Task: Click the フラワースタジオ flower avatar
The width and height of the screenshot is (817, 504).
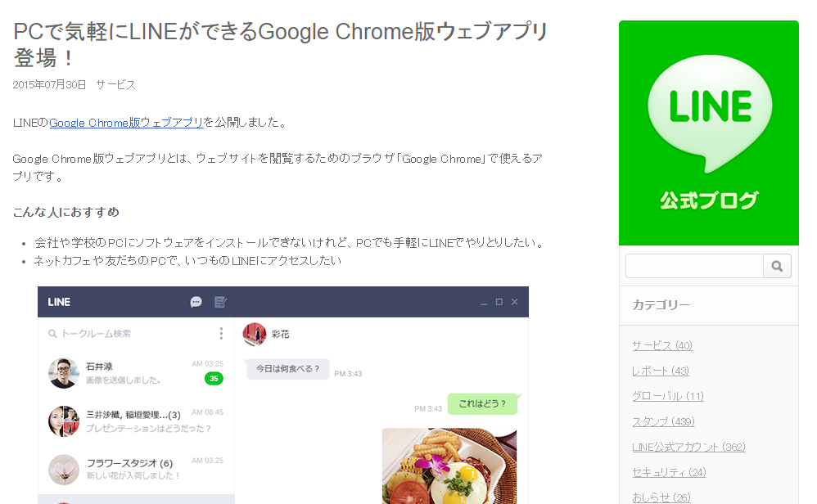Action: point(64,470)
